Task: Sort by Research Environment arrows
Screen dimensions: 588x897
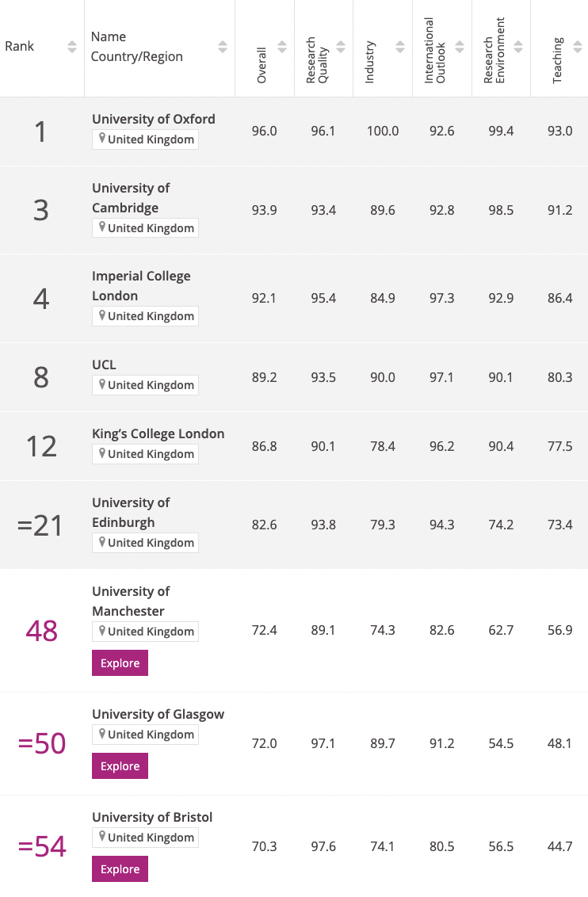Action: [518, 47]
